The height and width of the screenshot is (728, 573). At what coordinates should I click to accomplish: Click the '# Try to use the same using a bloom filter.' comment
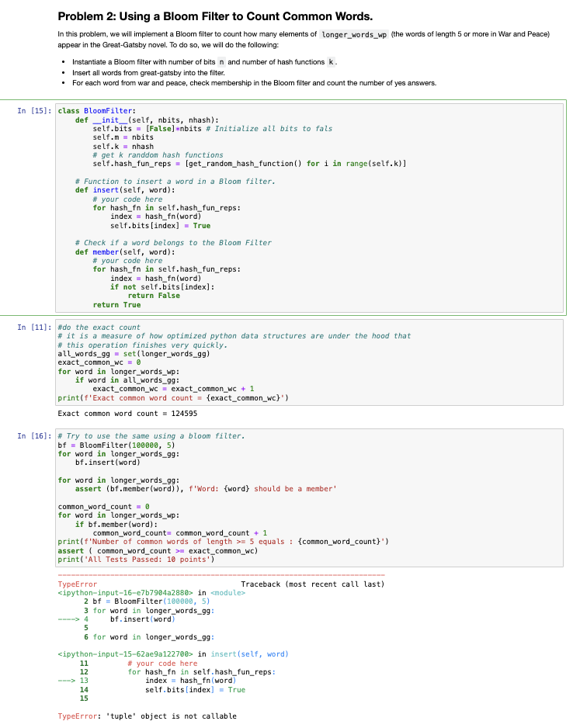click(151, 436)
